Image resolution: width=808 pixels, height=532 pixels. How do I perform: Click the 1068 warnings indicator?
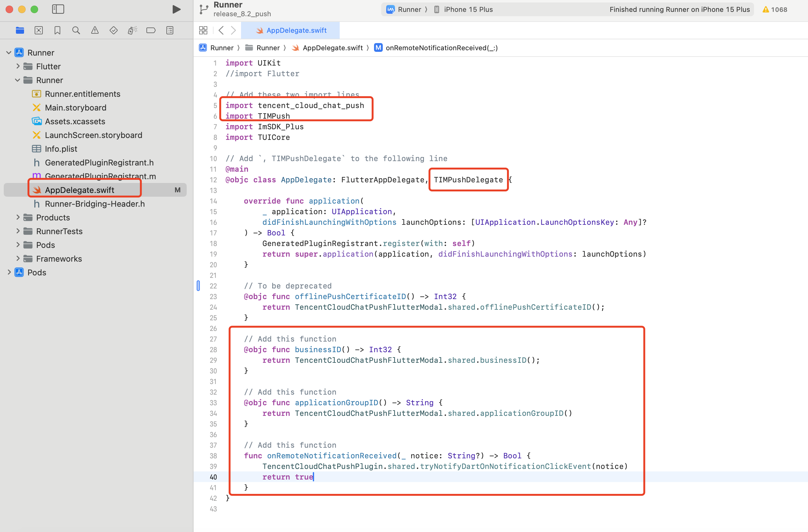coord(775,9)
